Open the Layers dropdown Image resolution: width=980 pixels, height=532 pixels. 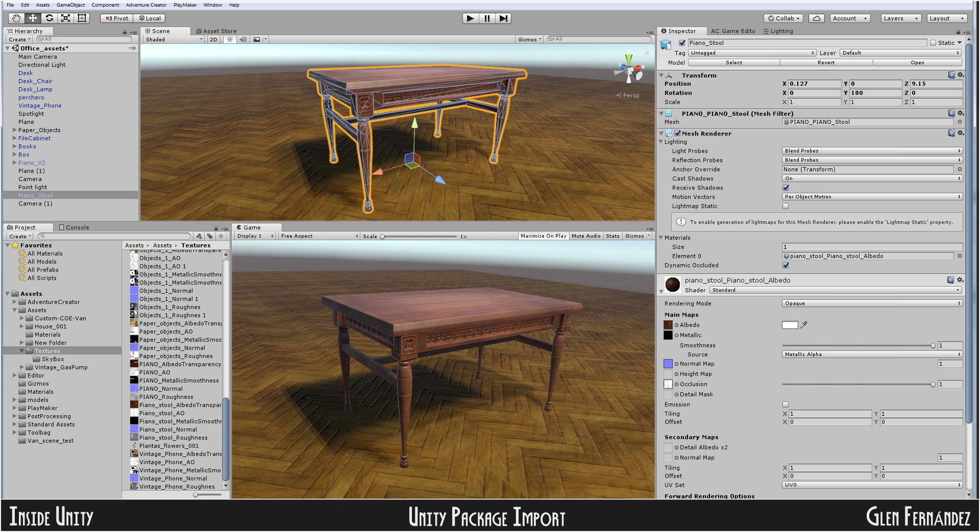[x=901, y=18]
